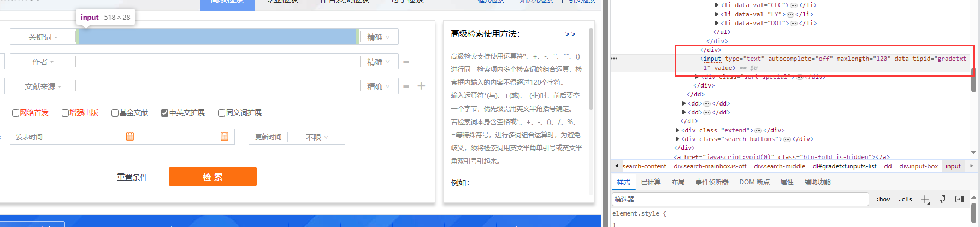The image size is (980, 227).
Task: Open 作者 field type dropdown
Action: (x=43, y=62)
